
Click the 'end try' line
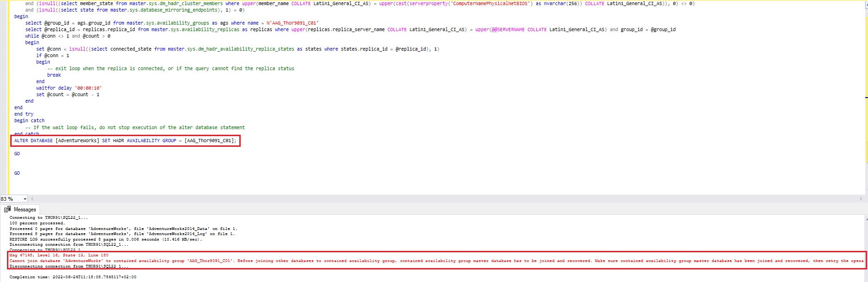24,114
